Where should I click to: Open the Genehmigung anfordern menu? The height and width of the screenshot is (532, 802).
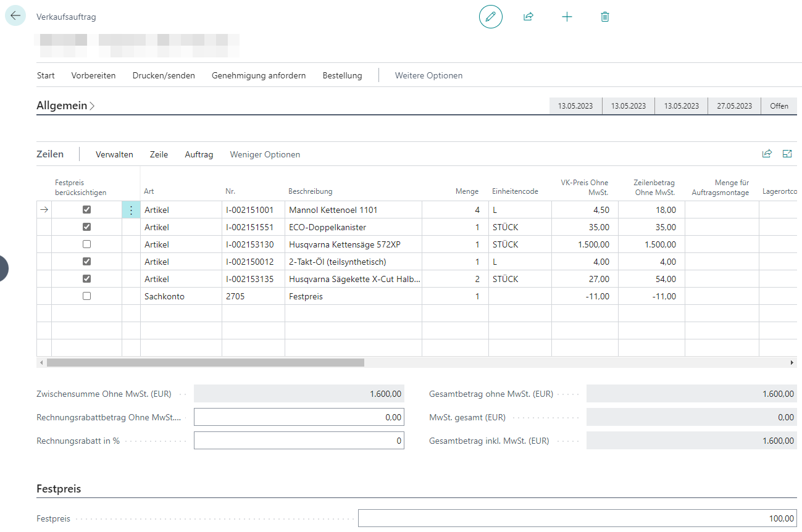258,75
